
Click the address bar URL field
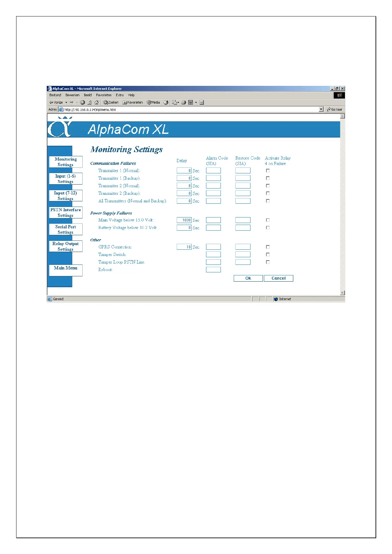click(191, 110)
